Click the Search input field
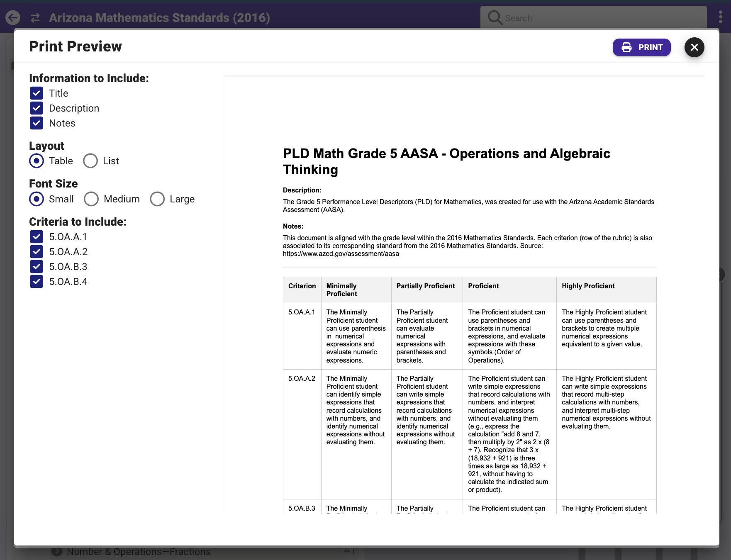Image resolution: width=731 pixels, height=560 pixels. coord(593,18)
